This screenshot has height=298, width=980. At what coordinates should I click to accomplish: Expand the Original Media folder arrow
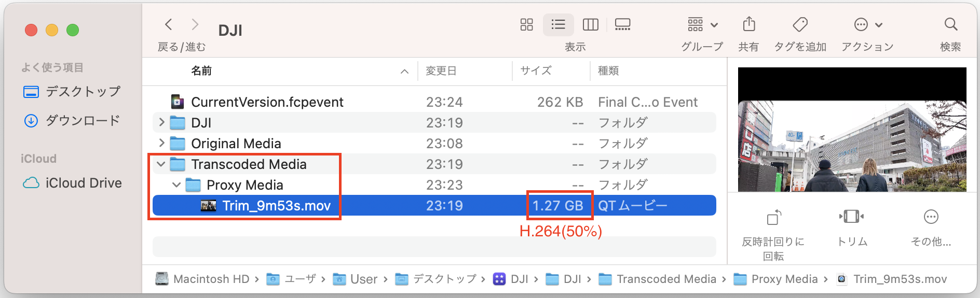tap(161, 143)
